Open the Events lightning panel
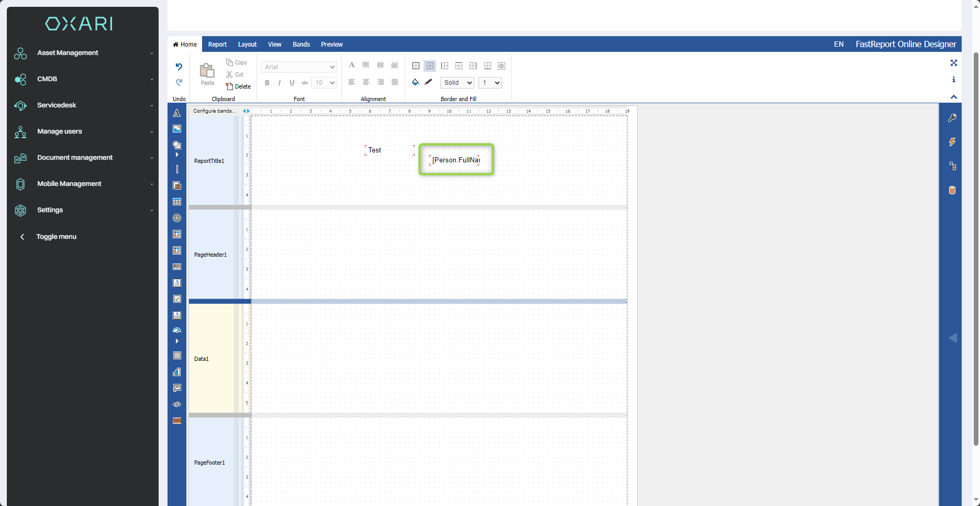 point(952,142)
